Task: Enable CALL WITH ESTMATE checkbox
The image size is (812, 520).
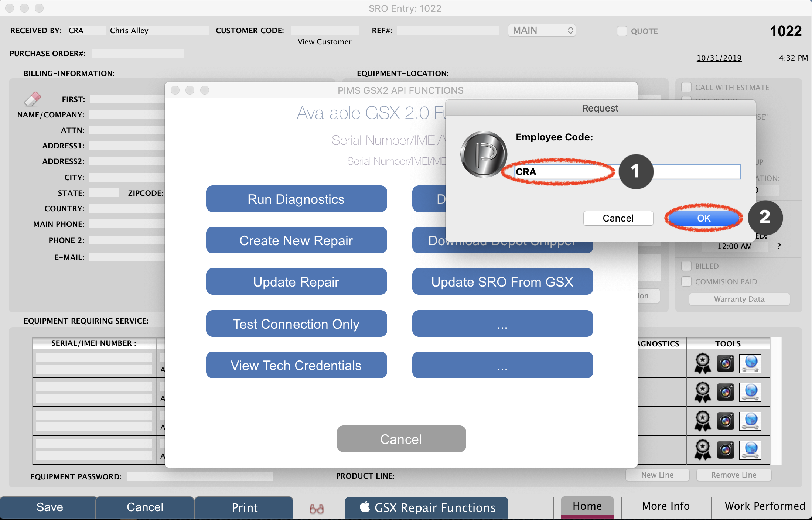Action: (x=686, y=87)
